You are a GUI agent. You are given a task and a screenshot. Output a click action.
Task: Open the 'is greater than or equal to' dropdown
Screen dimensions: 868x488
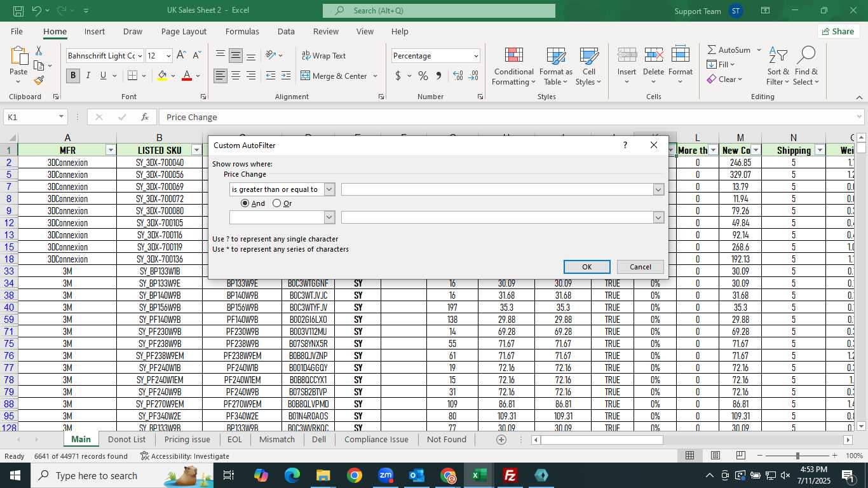pyautogui.click(x=329, y=189)
